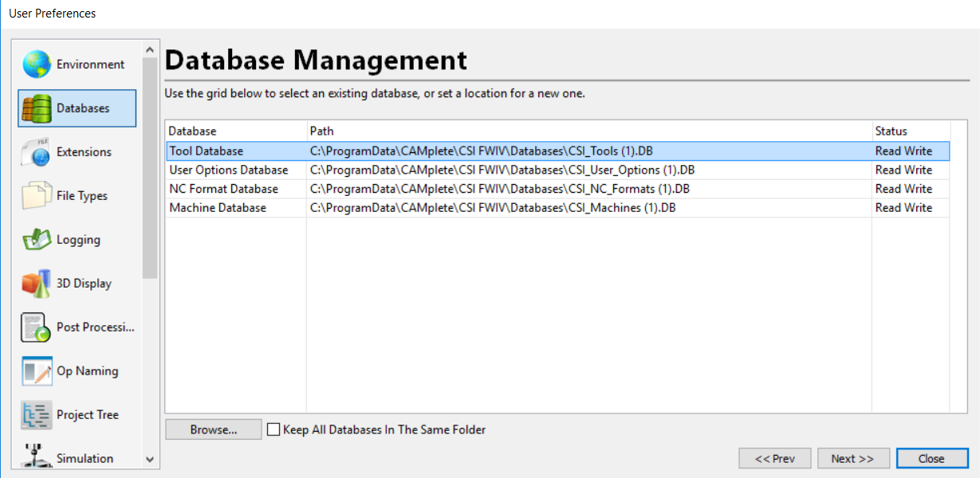980x478 pixels.
Task: Open the Environment globe icon
Action: pos(37,65)
